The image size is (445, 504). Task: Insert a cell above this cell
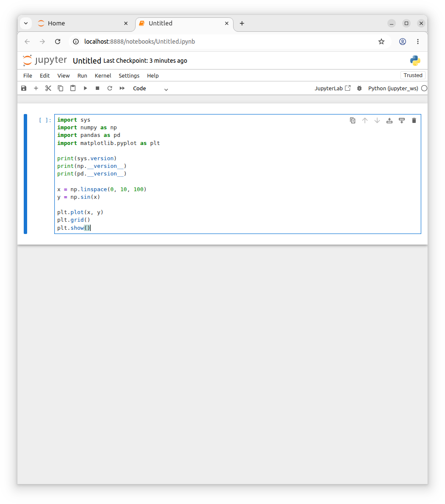pos(389,120)
